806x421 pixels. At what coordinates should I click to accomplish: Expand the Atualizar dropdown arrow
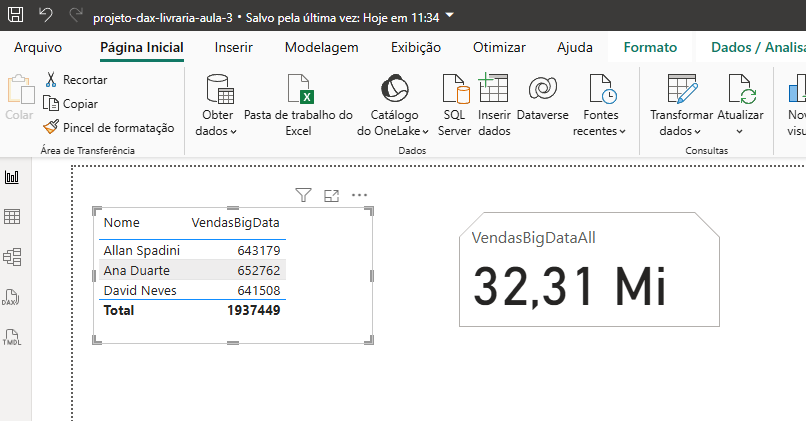(x=740, y=132)
